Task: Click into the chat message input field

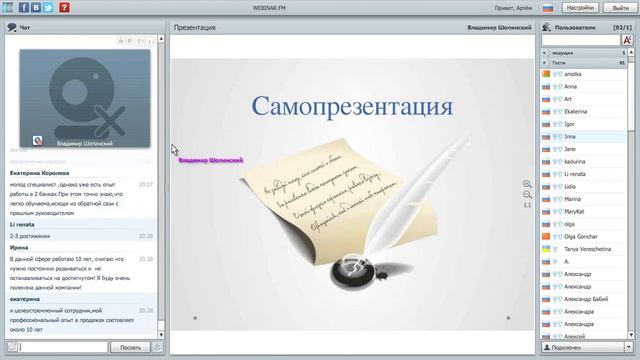Action: pyautogui.click(x=63, y=347)
